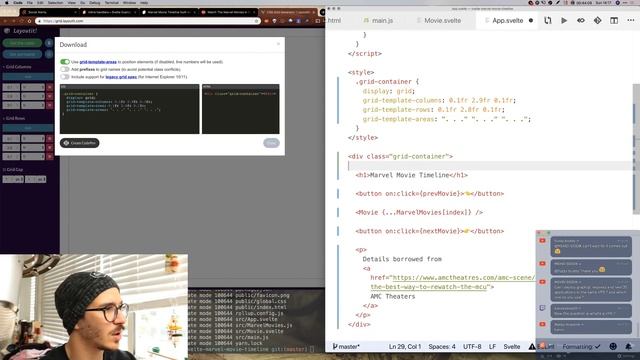Delete the middle Grid Columns row
The width and height of the screenshot is (640, 360).
click(x=50, y=96)
